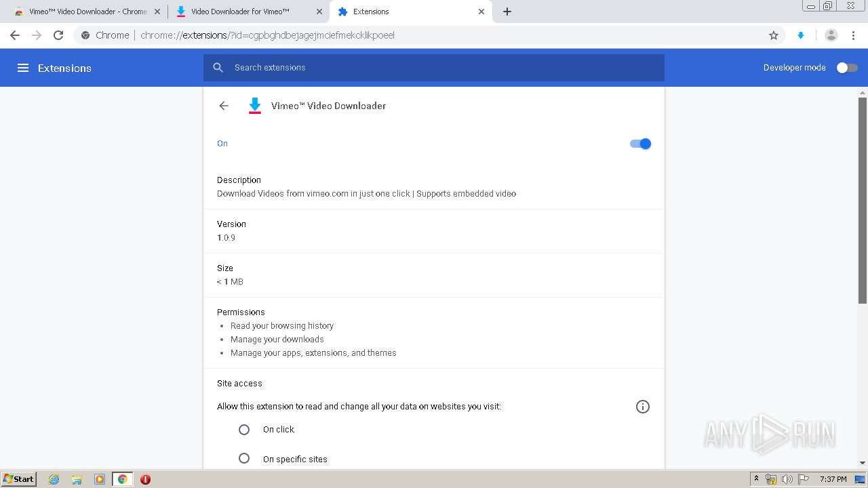Click the extension description text
The image size is (868, 488).
tap(366, 194)
